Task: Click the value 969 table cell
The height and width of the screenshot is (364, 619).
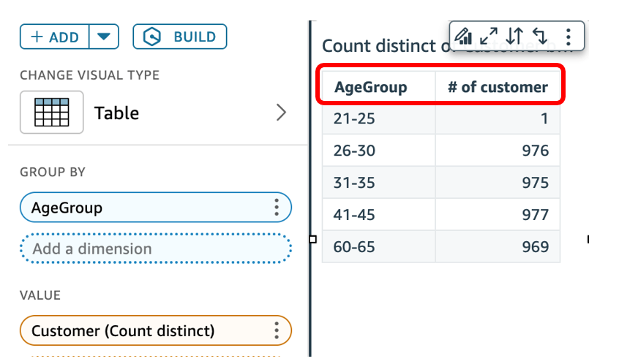Action: click(536, 247)
